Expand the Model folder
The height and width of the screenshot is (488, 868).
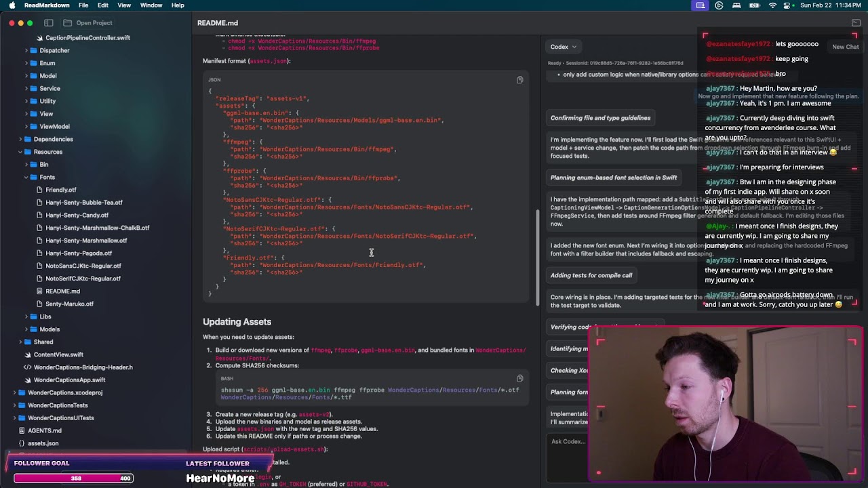click(x=26, y=76)
